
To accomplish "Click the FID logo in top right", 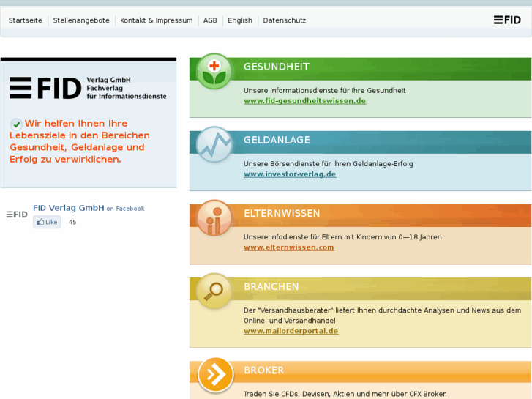I will click(507, 20).
